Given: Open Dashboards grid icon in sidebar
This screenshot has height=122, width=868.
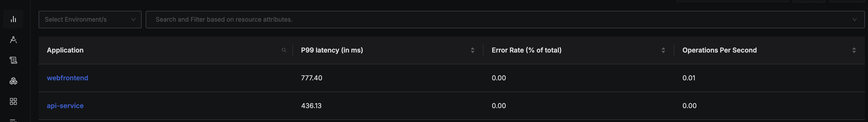Looking at the screenshot, I should pos(13,101).
